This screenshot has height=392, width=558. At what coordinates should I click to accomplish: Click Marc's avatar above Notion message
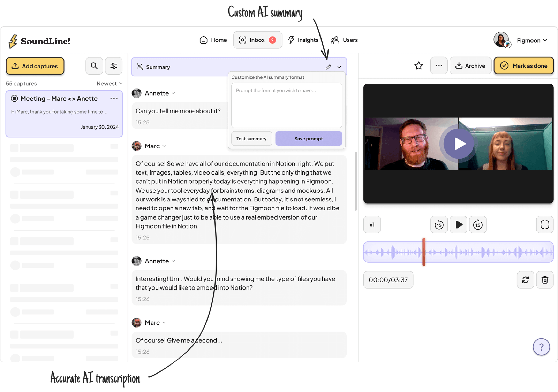click(x=137, y=146)
